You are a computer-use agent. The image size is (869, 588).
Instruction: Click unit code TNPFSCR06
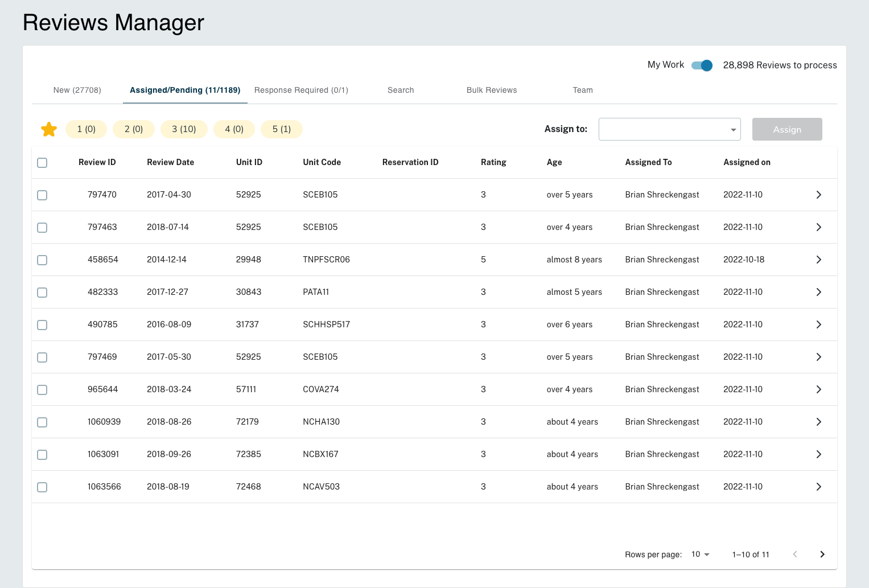coord(327,260)
